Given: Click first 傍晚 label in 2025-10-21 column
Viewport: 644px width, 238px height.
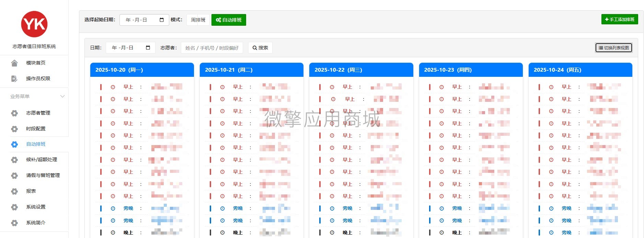Looking at the screenshot, I should pos(238,209).
